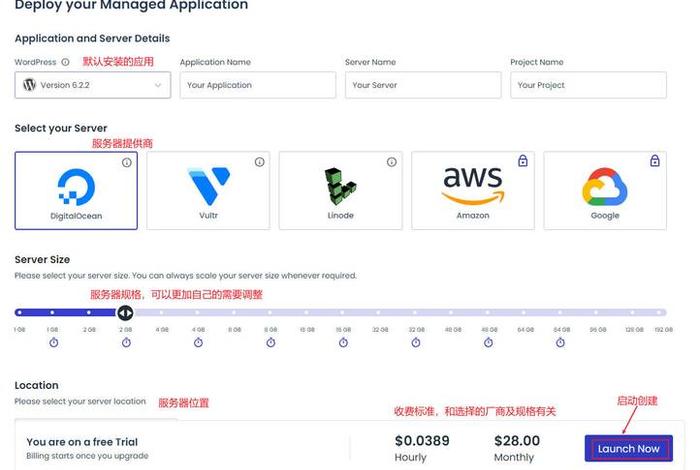Click the server size slider handle
The width and height of the screenshot is (700, 470).
coord(125,312)
